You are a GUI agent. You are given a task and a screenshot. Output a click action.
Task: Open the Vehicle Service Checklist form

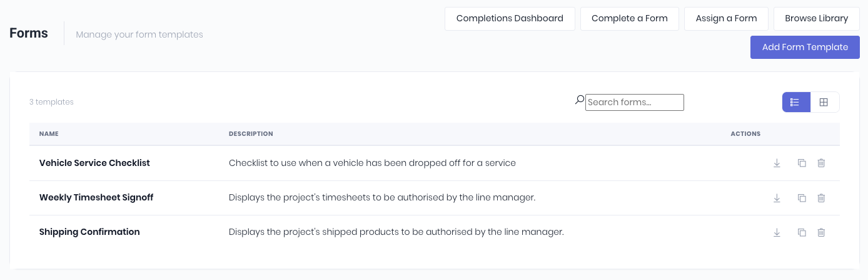94,163
